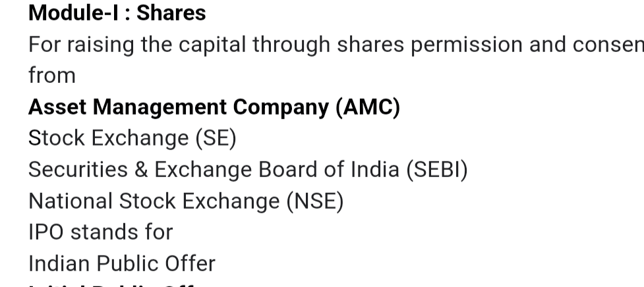
Task: Select the 'Asset Management' bold answer text
Action: click(x=127, y=107)
